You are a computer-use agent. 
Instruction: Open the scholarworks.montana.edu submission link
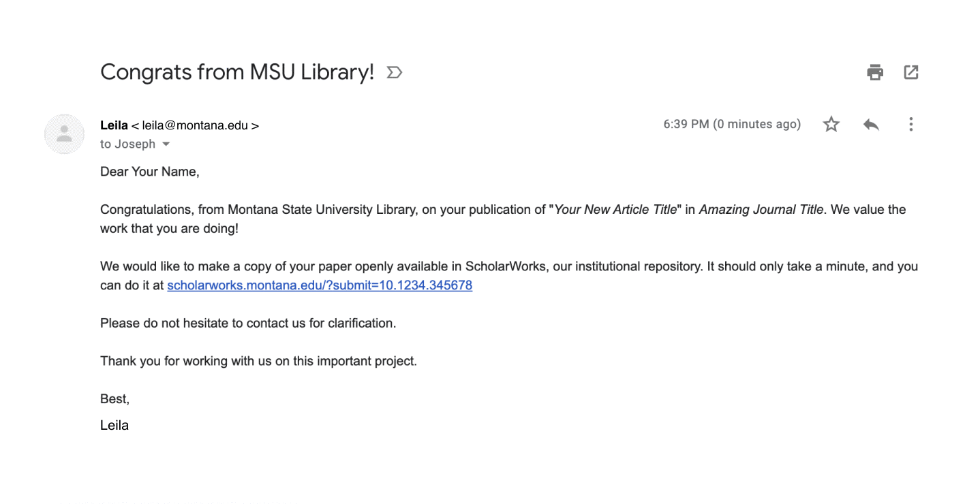click(x=320, y=285)
